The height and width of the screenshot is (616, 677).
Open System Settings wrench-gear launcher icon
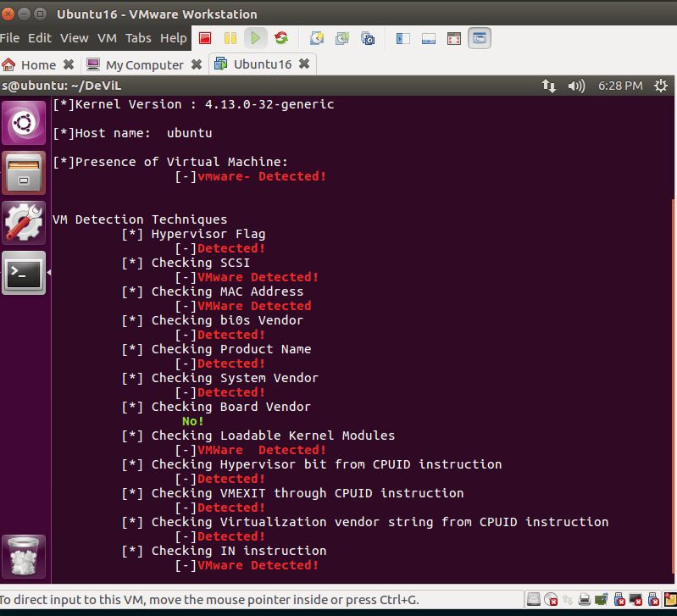click(24, 223)
